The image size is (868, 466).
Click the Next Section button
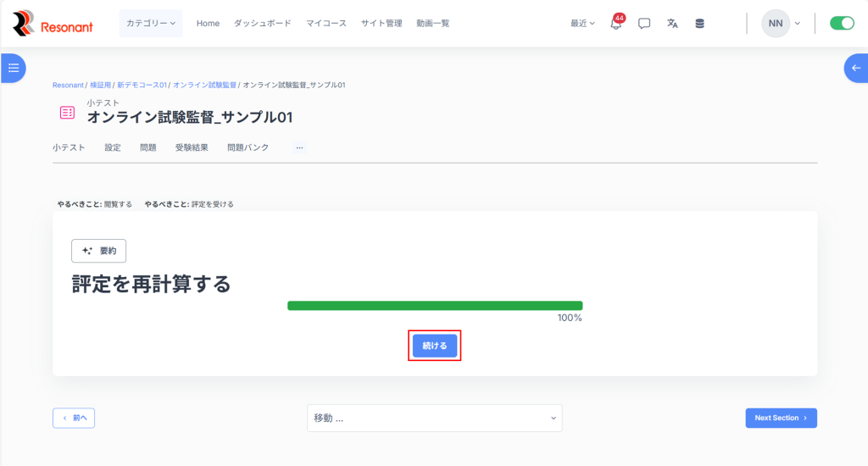click(781, 418)
